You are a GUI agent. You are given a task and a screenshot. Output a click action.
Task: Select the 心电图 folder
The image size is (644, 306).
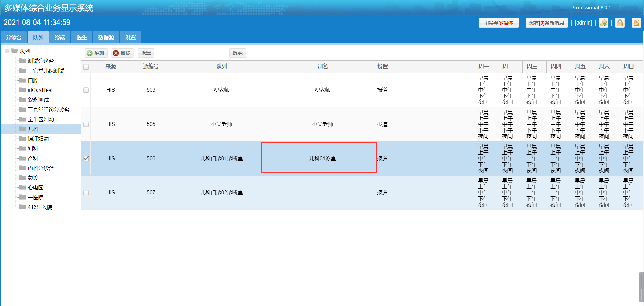coord(35,187)
